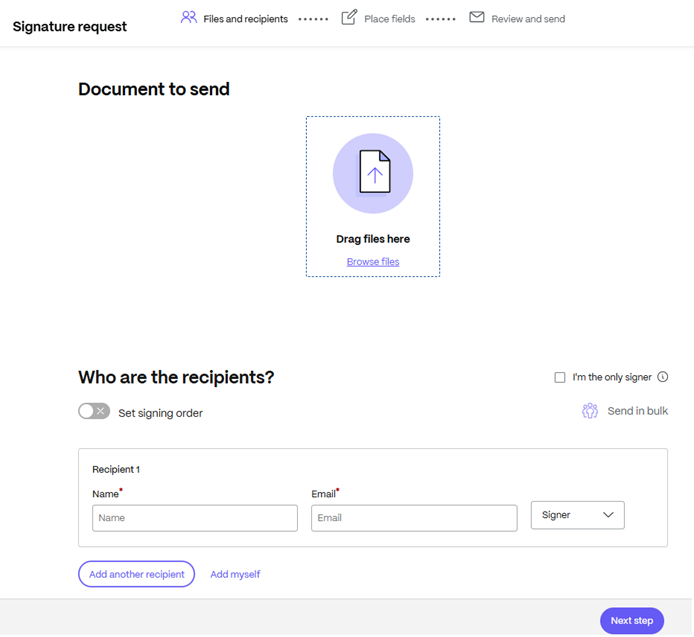Open the Signer role dropdown
The height and width of the screenshot is (637, 694).
[x=578, y=515]
